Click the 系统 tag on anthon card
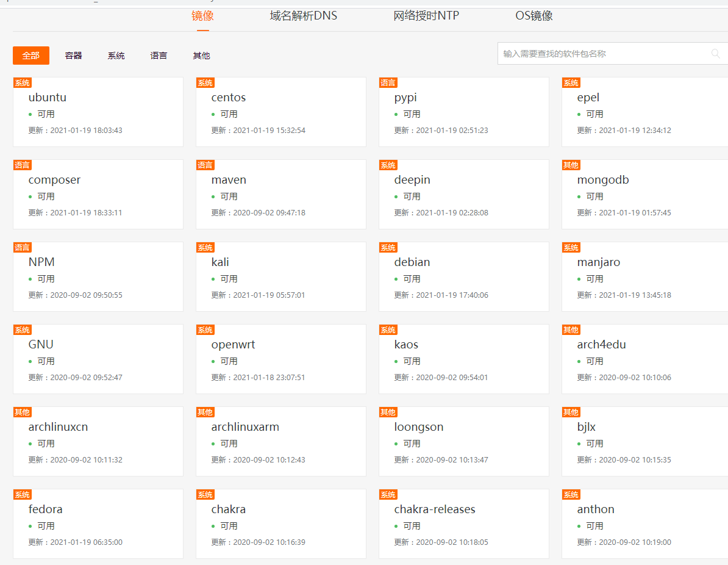The width and height of the screenshot is (728, 565). 571,494
